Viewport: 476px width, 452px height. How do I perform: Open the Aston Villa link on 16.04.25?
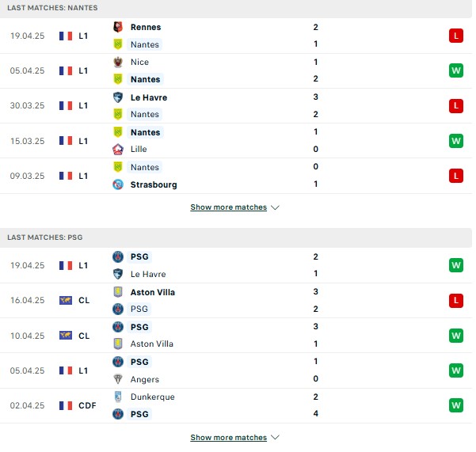[x=153, y=292]
